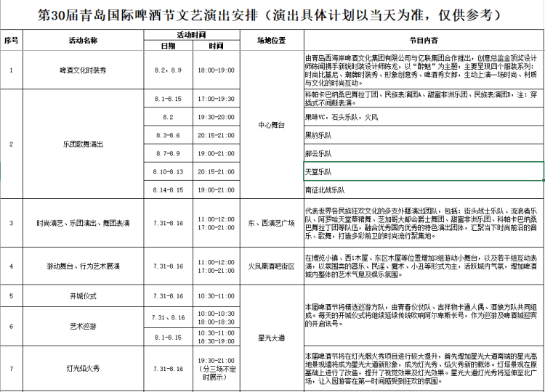Click the time cell 18:00-19:00
This screenshot has width=545, height=392.
217,70
